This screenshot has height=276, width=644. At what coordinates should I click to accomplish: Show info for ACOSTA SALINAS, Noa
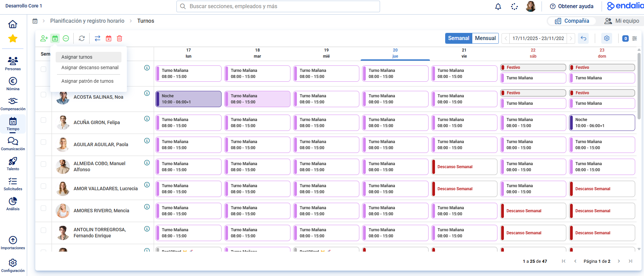pyautogui.click(x=147, y=93)
